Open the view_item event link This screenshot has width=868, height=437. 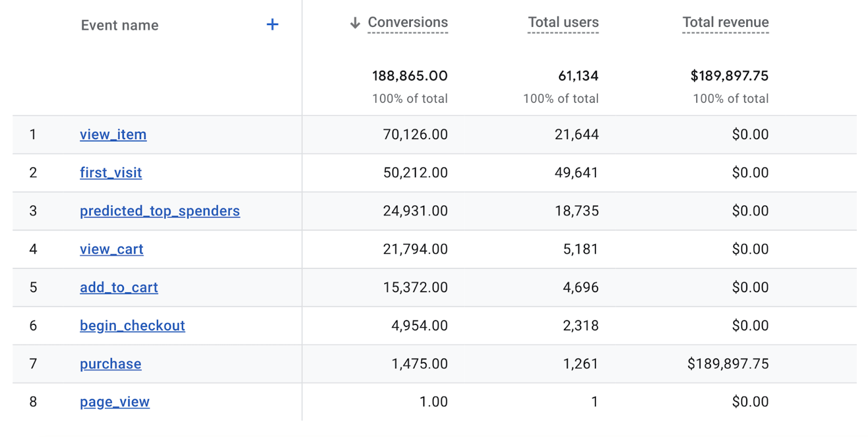pos(113,135)
